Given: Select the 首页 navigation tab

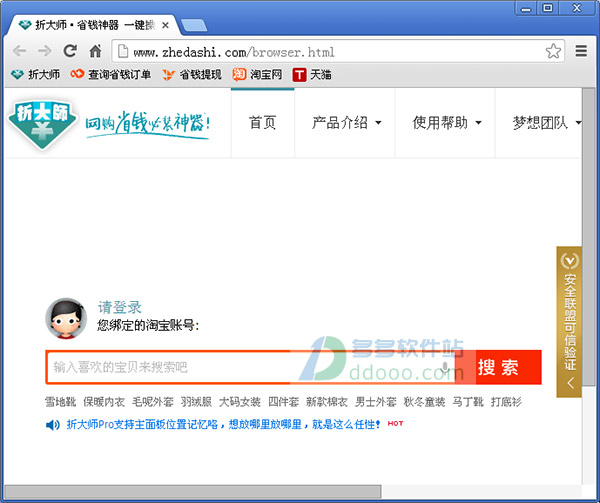Looking at the screenshot, I should (262, 123).
